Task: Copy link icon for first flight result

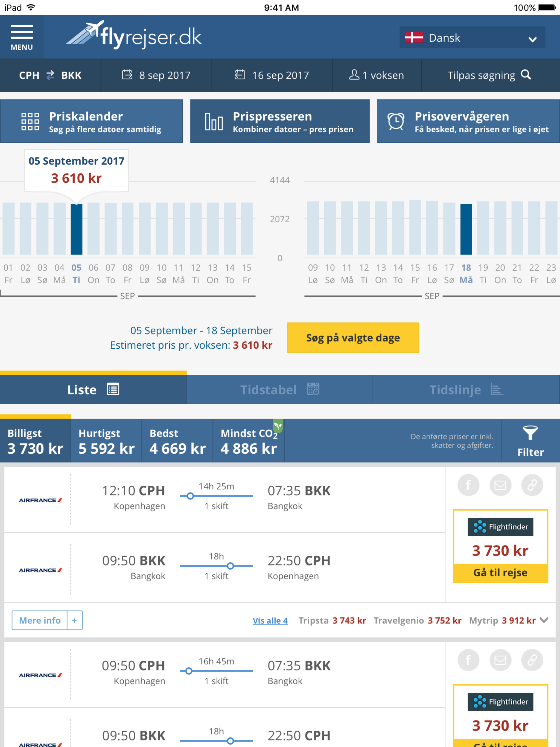Action: (532, 485)
